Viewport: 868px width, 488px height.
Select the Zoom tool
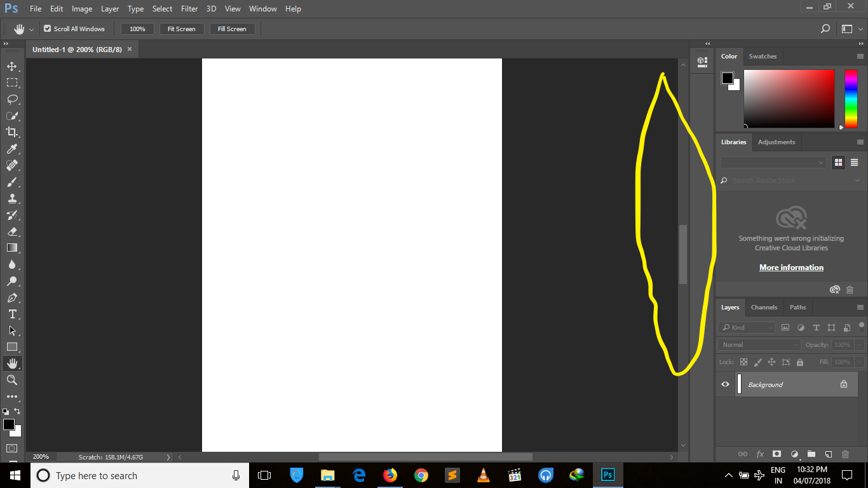(x=13, y=380)
